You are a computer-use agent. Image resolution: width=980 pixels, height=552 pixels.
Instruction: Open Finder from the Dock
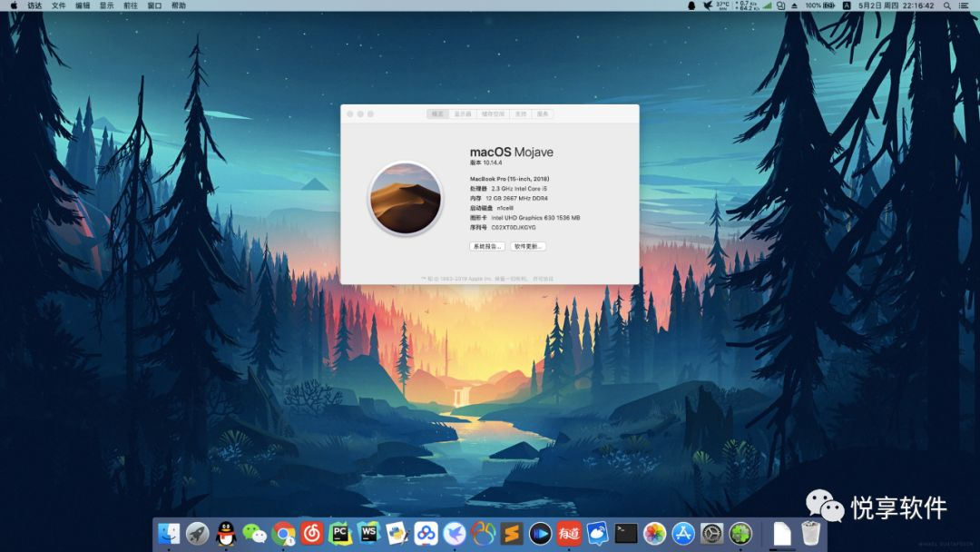pos(169,534)
